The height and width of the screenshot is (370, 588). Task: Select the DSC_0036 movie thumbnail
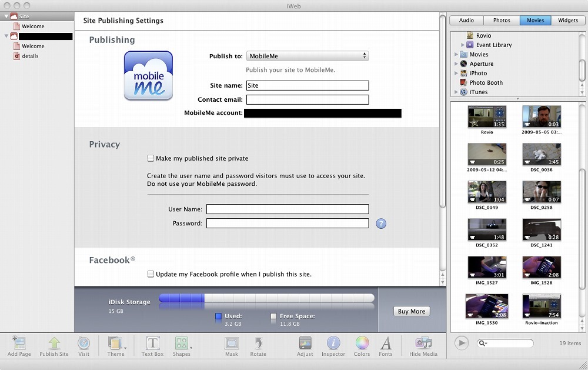click(542, 154)
